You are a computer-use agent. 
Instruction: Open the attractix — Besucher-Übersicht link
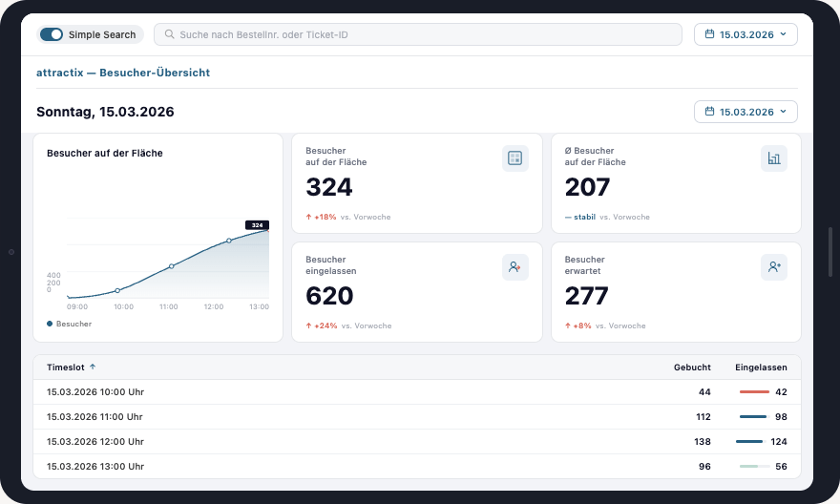pos(123,73)
